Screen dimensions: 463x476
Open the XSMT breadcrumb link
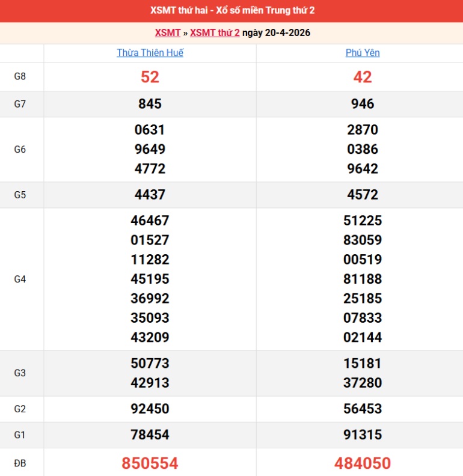(x=168, y=32)
